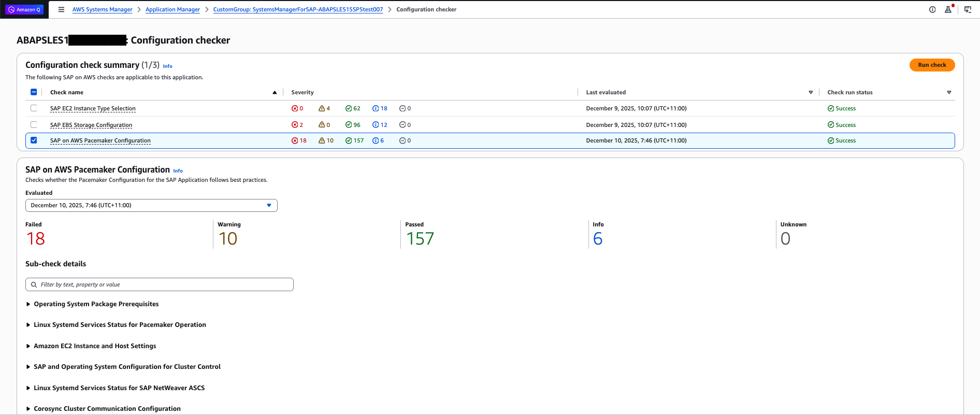
Task: Open the Evaluated date dropdown
Action: 151,206
